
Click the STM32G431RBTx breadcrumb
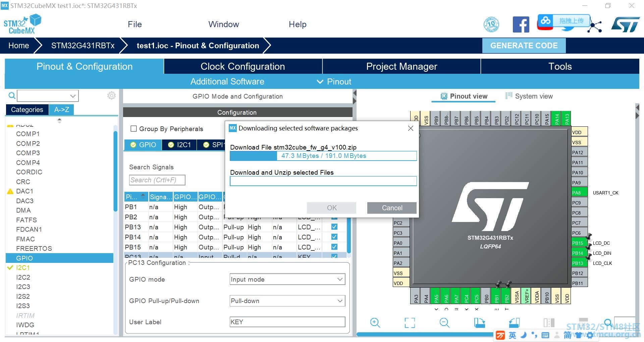coord(83,46)
